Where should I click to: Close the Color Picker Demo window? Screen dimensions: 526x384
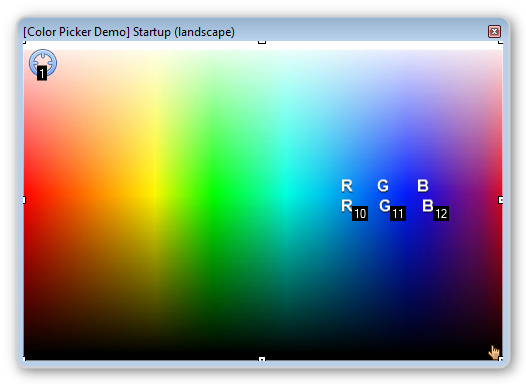coord(494,32)
